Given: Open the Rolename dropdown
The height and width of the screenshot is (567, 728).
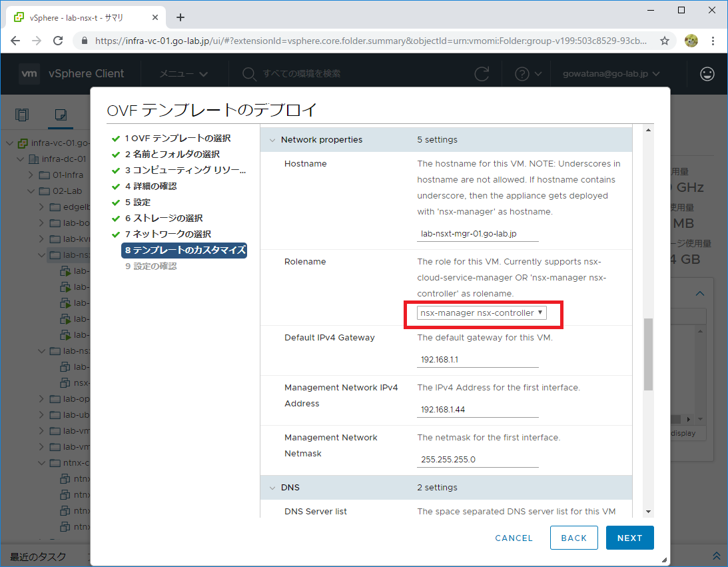Looking at the screenshot, I should [x=482, y=313].
